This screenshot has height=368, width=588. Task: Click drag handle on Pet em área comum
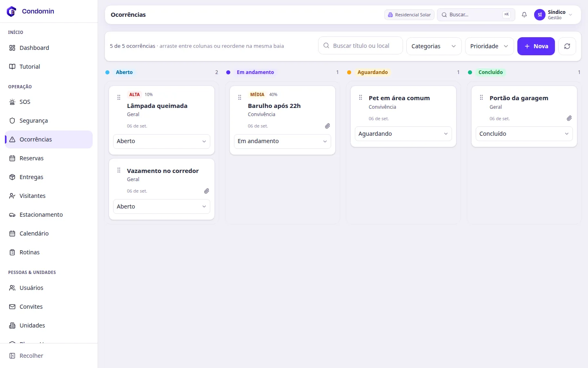361,97
